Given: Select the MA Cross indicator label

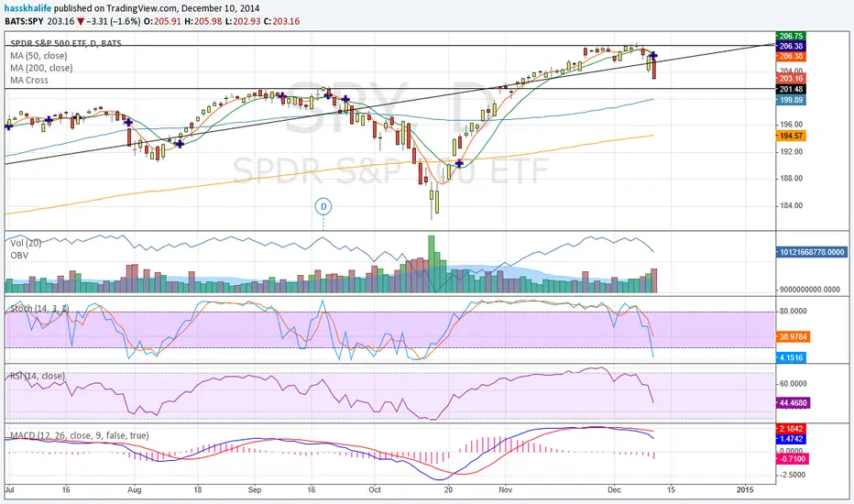Looking at the screenshot, I should [29, 80].
